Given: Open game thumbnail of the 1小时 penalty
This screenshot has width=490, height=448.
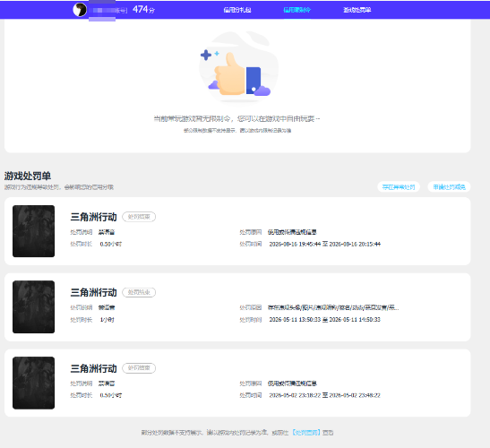Looking at the screenshot, I should coord(33,306).
